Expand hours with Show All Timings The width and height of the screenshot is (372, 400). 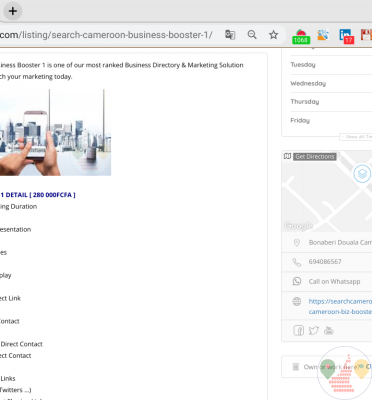pyautogui.click(x=356, y=137)
